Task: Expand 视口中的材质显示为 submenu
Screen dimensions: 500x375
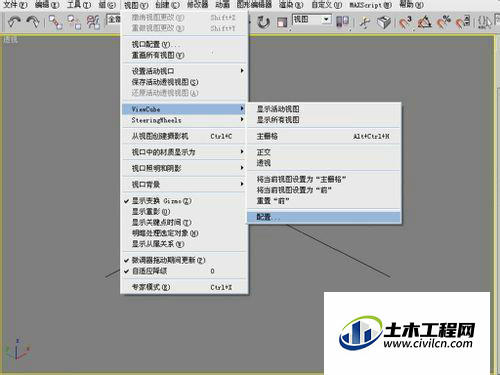Action: (184, 152)
